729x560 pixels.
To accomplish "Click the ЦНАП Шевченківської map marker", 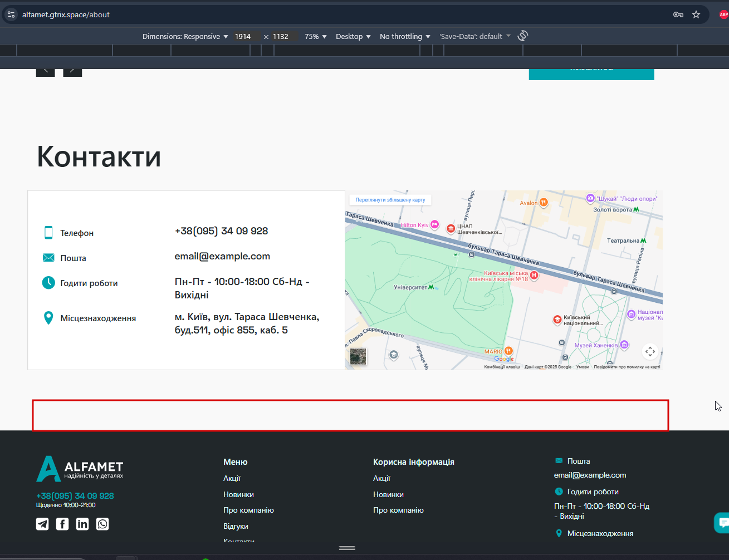I will pyautogui.click(x=451, y=228).
